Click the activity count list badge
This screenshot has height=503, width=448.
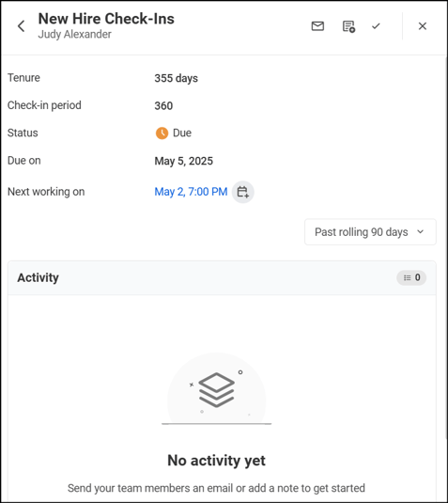coord(411,277)
